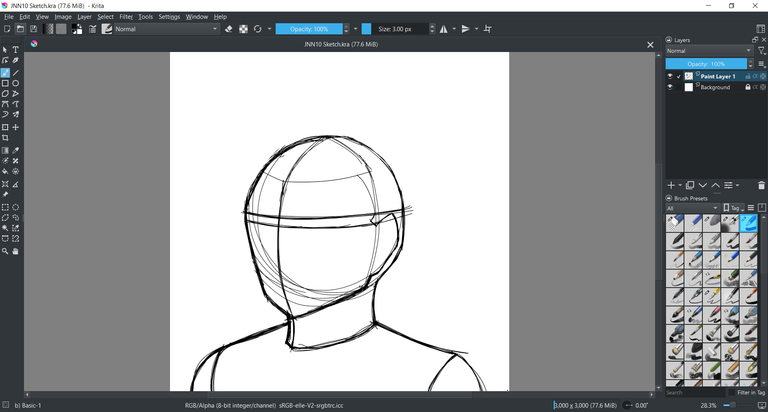Open foreground/background color swatch

[x=77, y=29]
